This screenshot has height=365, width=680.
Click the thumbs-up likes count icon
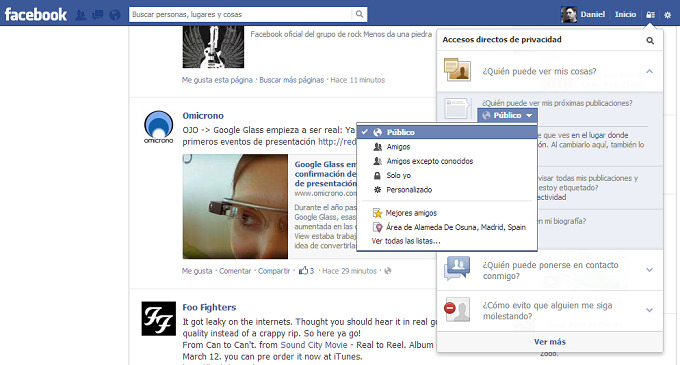point(303,270)
